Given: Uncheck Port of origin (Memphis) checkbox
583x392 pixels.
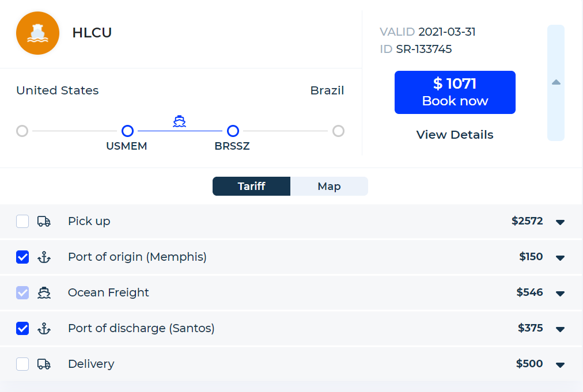Looking at the screenshot, I should point(22,257).
